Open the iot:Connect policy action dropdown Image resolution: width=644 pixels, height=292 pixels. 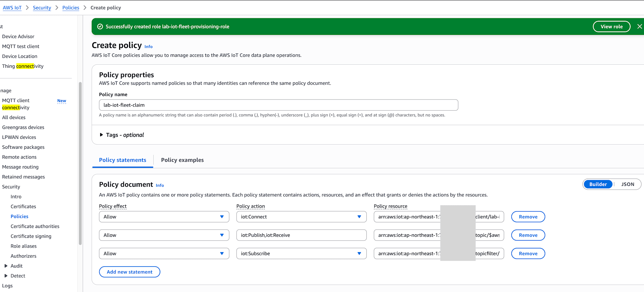[x=301, y=217]
